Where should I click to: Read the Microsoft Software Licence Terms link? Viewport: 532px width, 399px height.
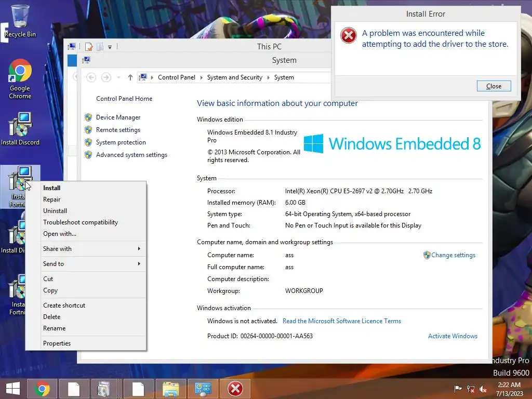pos(342,321)
